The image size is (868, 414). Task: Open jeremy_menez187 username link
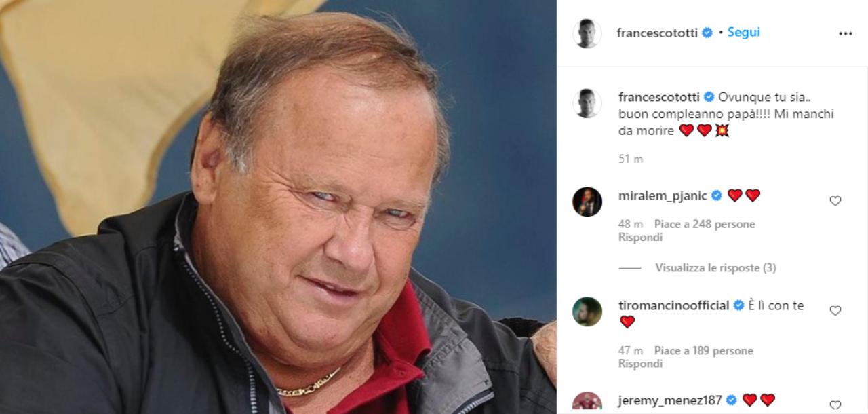pos(670,400)
